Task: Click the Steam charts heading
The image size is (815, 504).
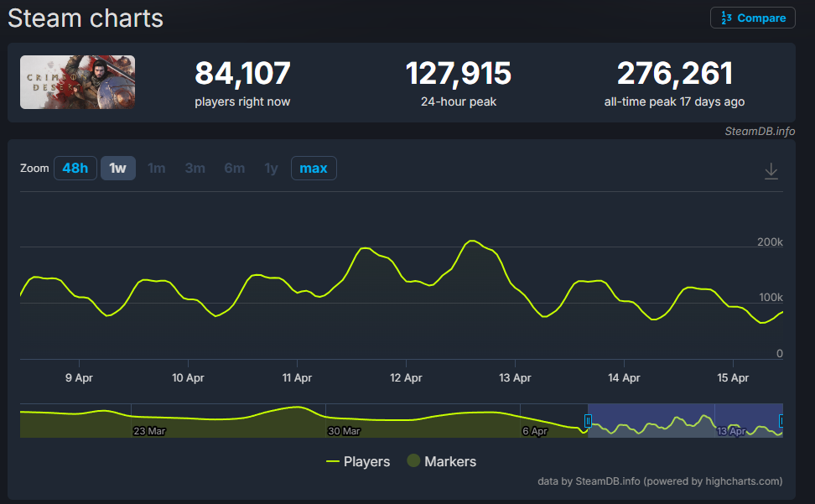Action: click(x=86, y=18)
